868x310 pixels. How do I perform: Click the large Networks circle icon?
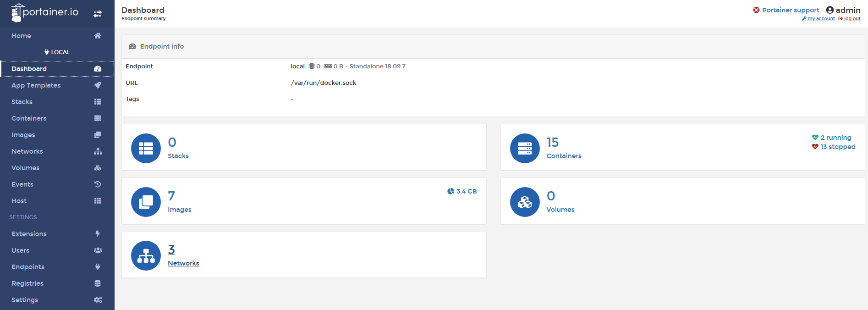click(146, 255)
